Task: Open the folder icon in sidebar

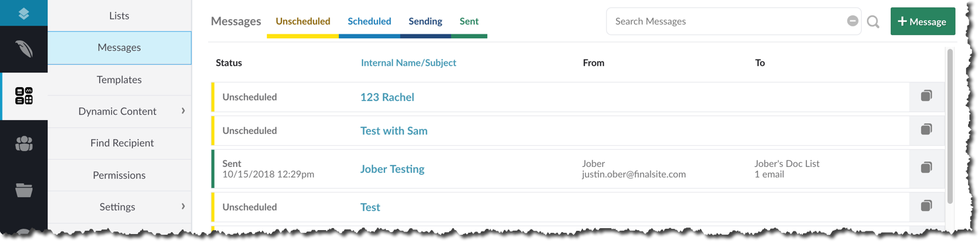Action: pos(24,191)
